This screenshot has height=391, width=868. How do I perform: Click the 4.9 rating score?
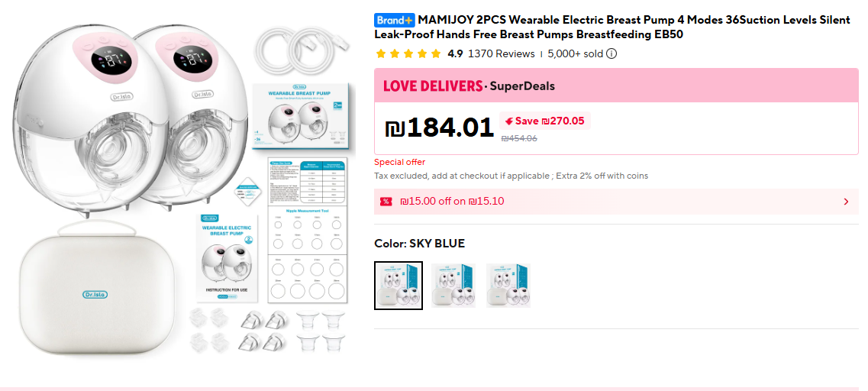(x=455, y=53)
